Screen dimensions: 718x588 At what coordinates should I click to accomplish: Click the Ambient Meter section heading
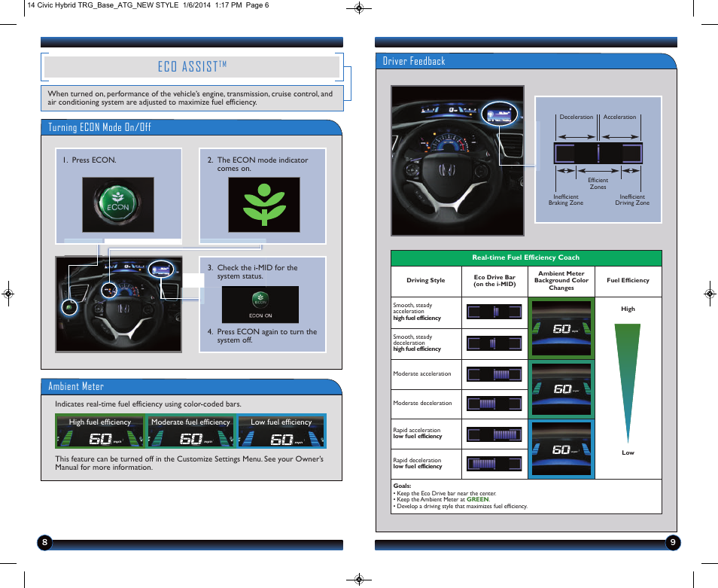click(x=76, y=386)
